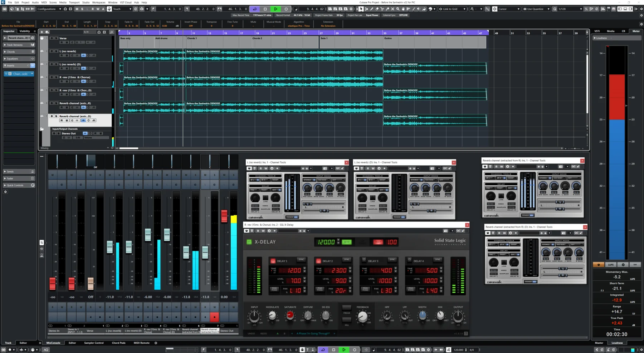Screen dimensions: 644x353
Task: Open the File menu
Action: click(10, 2)
